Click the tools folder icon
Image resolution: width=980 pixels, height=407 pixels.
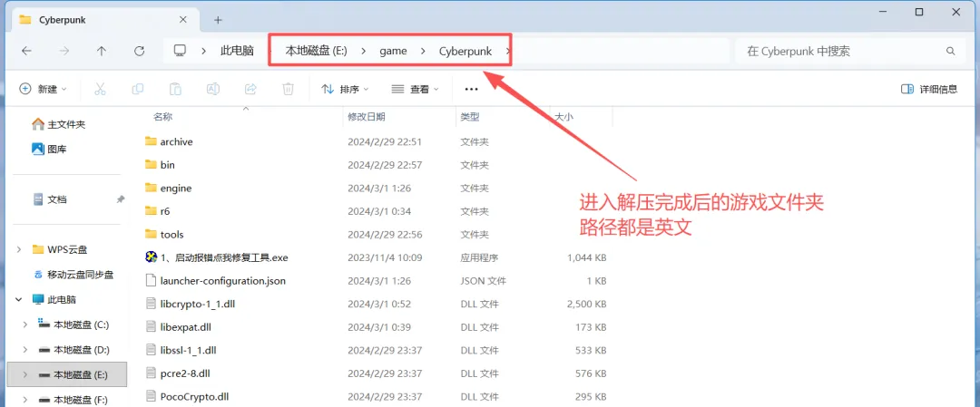[x=150, y=234]
